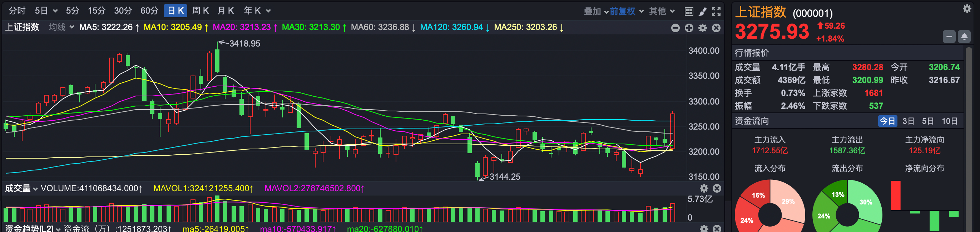The width and height of the screenshot is (980, 232).
Task: Switch to the 周K chart tab
Action: [x=201, y=11]
